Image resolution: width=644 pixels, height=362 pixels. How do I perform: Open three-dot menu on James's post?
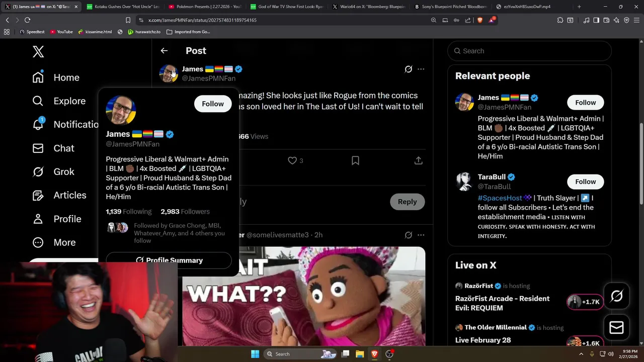pos(421,69)
